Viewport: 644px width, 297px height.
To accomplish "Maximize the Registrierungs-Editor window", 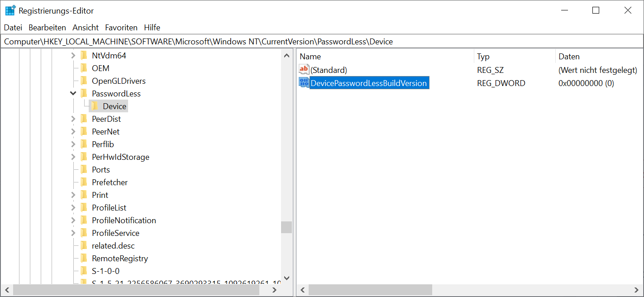I will click(596, 10).
